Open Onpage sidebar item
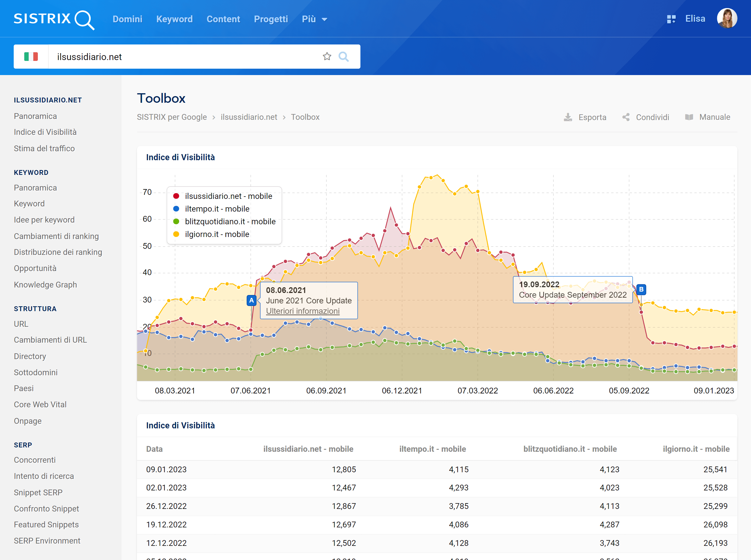 28,421
